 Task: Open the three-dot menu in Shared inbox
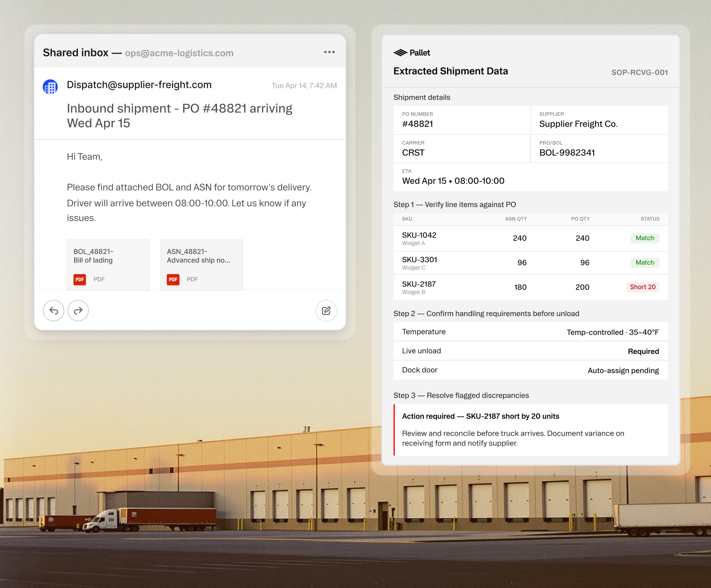[329, 52]
